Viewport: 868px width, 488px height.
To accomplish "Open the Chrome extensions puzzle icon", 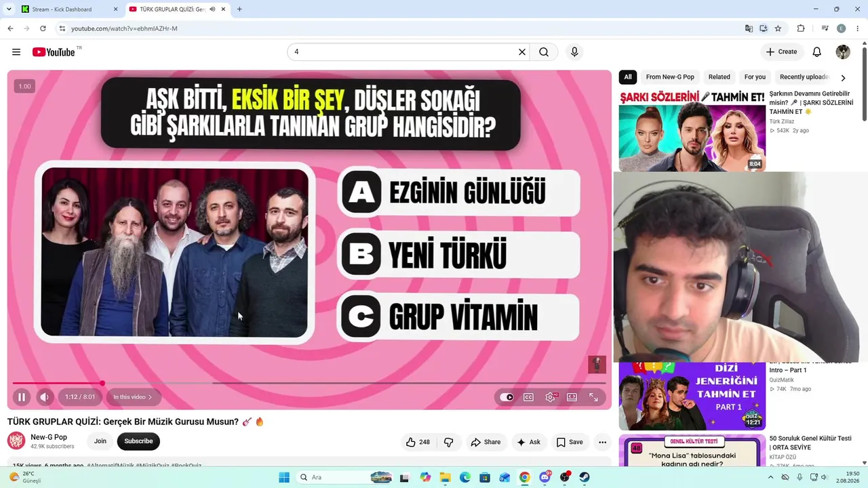I will coord(801,28).
